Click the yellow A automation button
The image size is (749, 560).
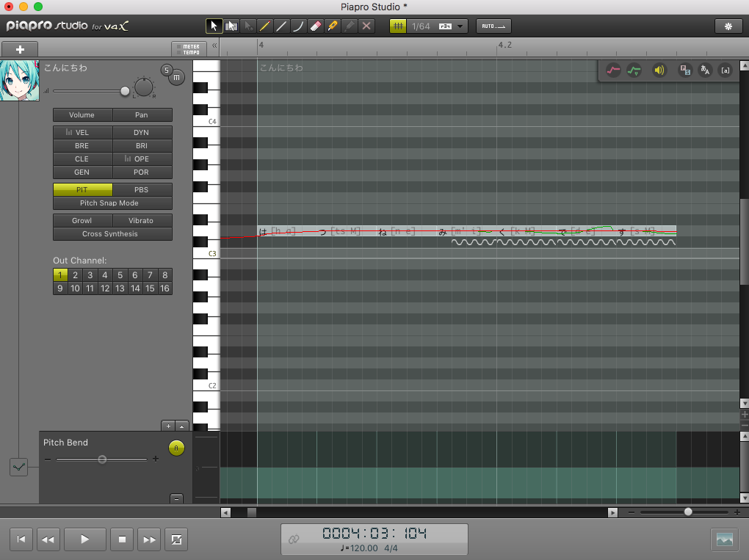coord(176,448)
